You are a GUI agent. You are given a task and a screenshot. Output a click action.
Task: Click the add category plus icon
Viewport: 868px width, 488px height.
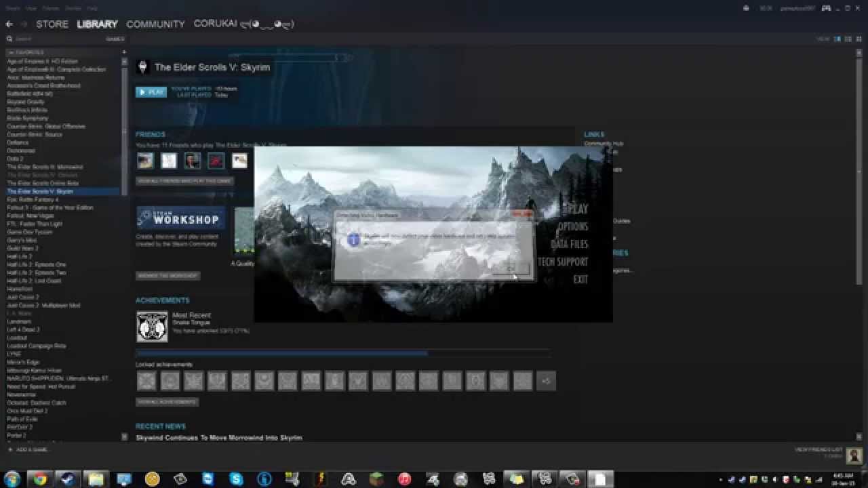point(124,52)
